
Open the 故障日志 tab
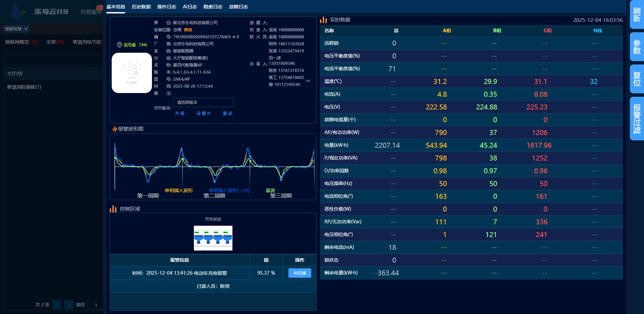pos(238,7)
